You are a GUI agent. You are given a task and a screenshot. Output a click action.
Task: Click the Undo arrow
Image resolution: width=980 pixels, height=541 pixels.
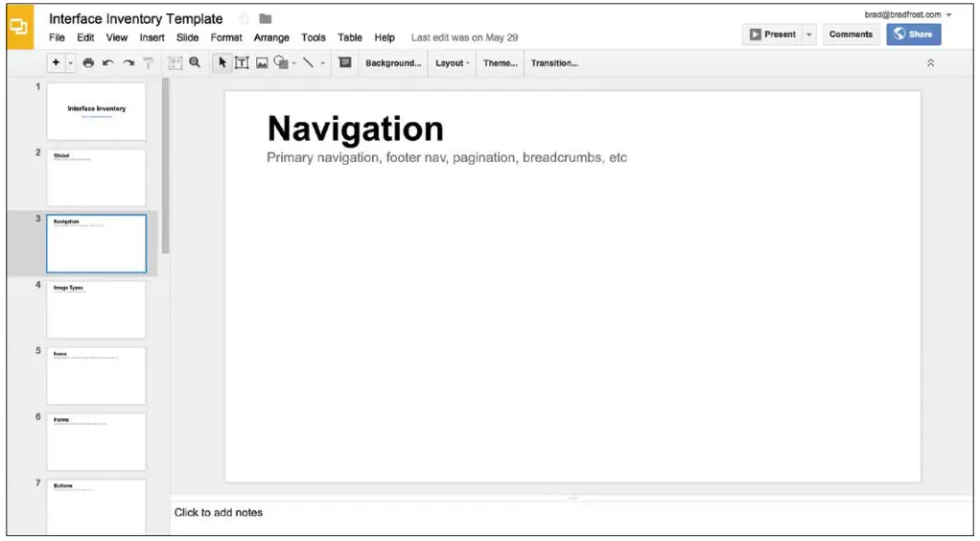pos(108,62)
